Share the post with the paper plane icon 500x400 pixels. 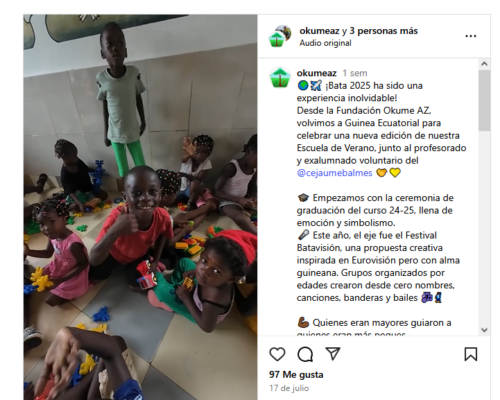(x=333, y=353)
